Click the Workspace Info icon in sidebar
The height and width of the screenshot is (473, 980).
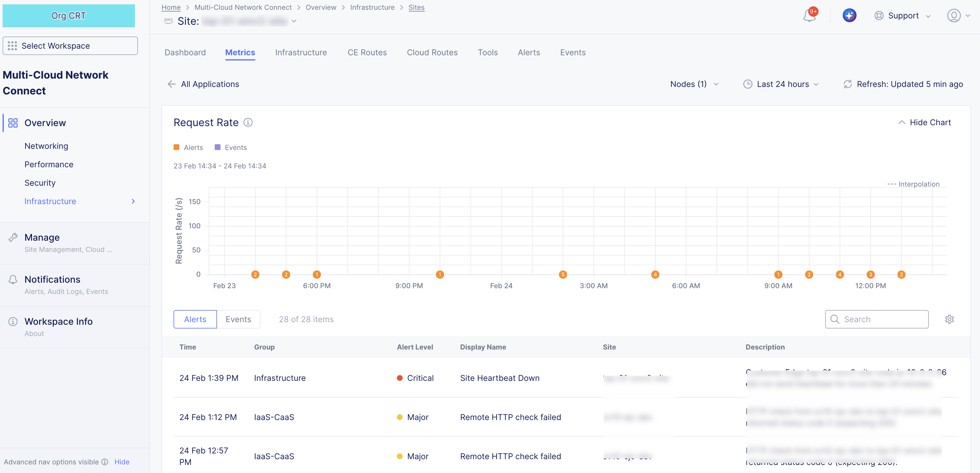click(x=13, y=321)
